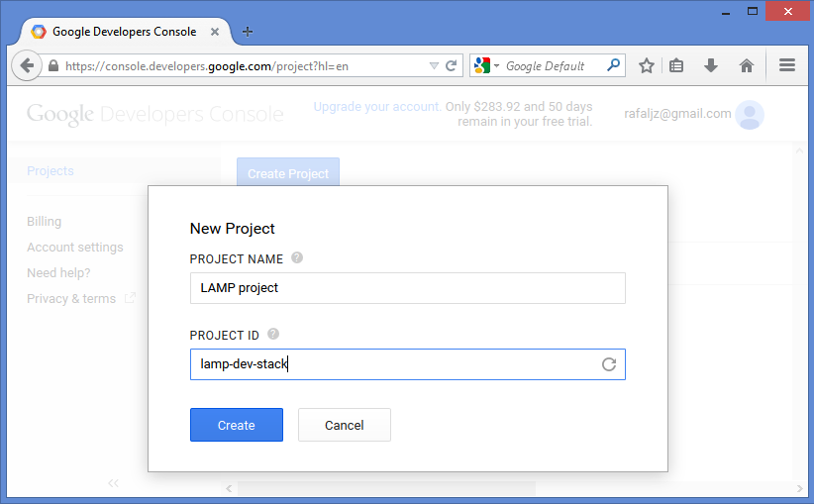
Task: Open the Downloads arrow icon
Action: pos(711,66)
